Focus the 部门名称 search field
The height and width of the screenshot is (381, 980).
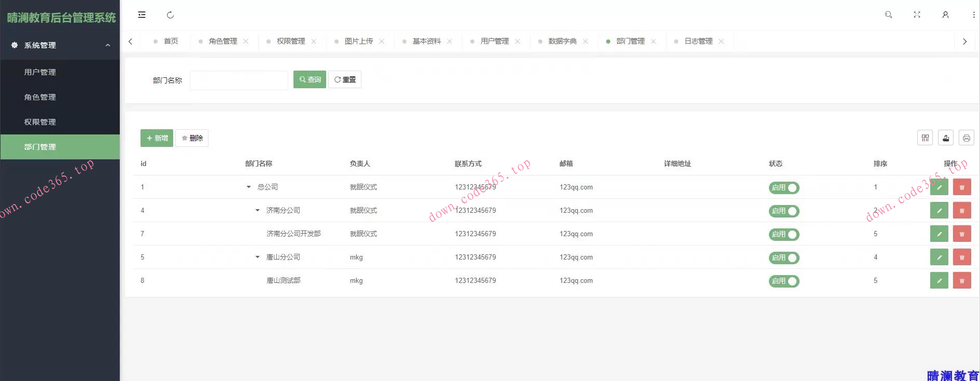point(239,80)
